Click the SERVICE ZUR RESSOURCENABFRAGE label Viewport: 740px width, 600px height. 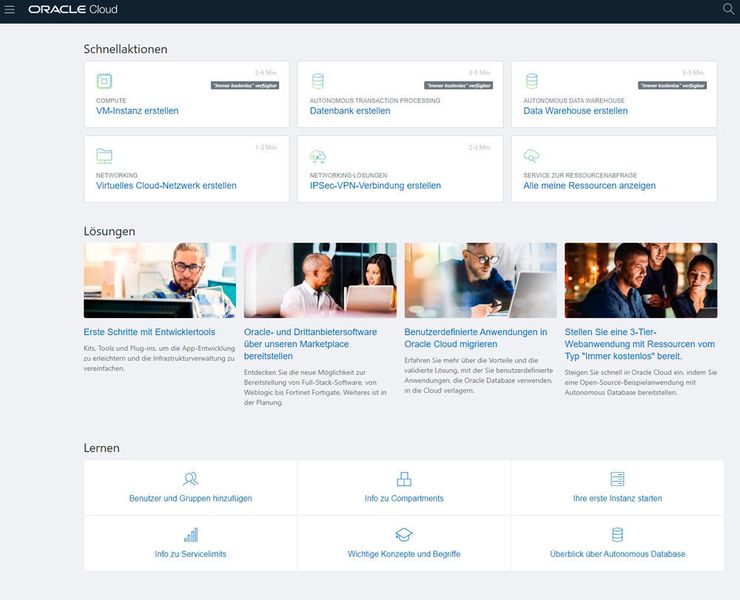click(580, 175)
